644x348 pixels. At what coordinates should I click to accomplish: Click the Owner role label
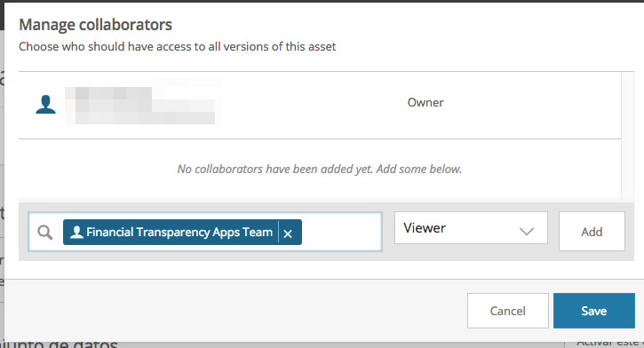coord(425,102)
